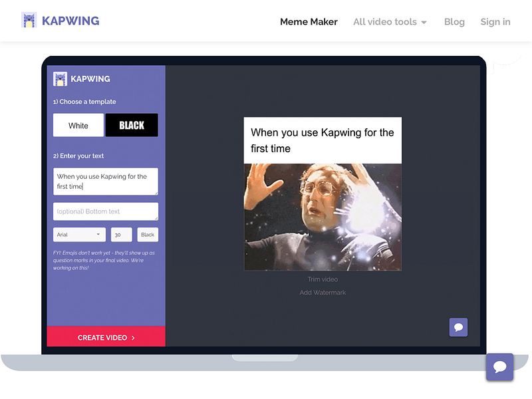Click the optional Bottom text field
Screen dimensions: 532x399
(105, 211)
